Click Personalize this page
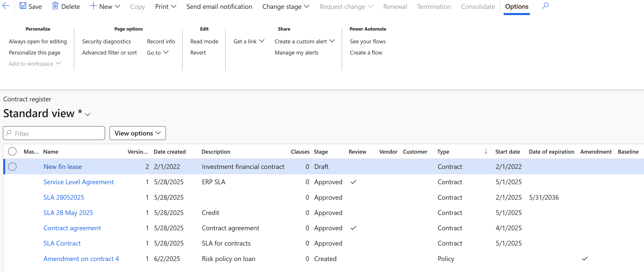Screen dimensions: 644x272 34,52
